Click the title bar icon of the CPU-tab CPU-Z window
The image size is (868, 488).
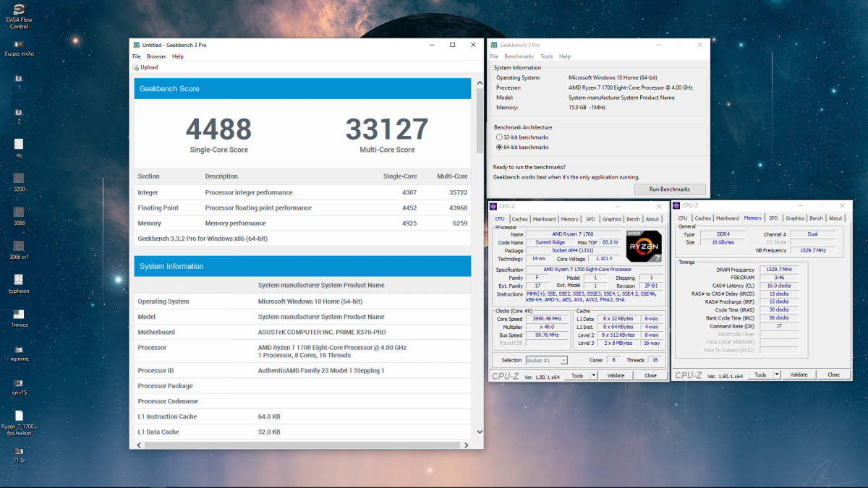[x=495, y=206]
